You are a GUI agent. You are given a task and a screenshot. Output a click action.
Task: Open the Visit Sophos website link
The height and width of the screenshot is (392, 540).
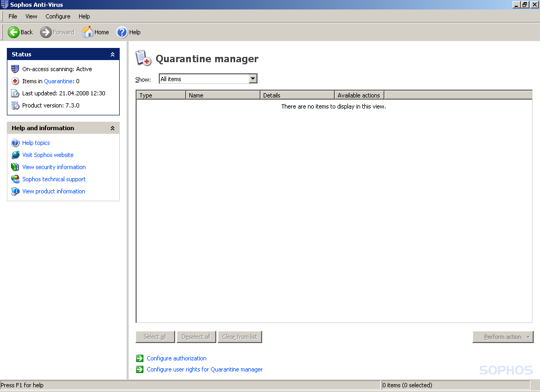tap(48, 155)
